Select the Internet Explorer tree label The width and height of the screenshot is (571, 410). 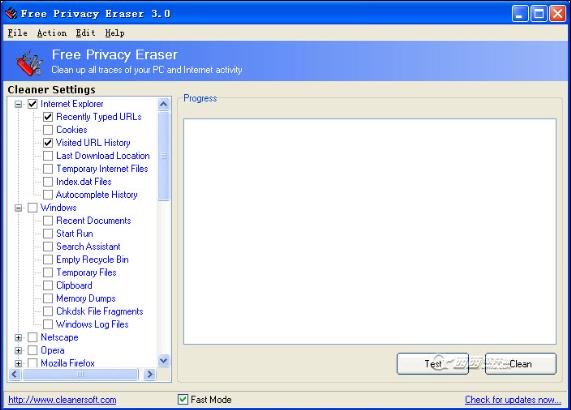[x=72, y=104]
